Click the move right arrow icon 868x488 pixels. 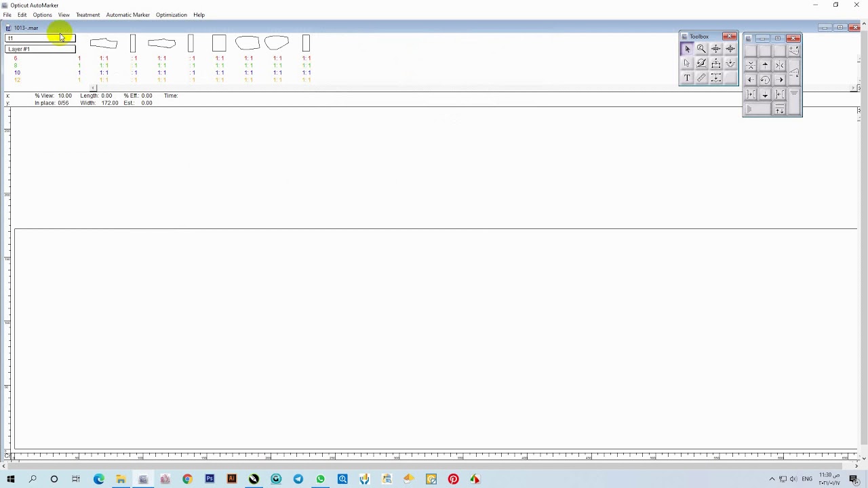click(x=779, y=79)
